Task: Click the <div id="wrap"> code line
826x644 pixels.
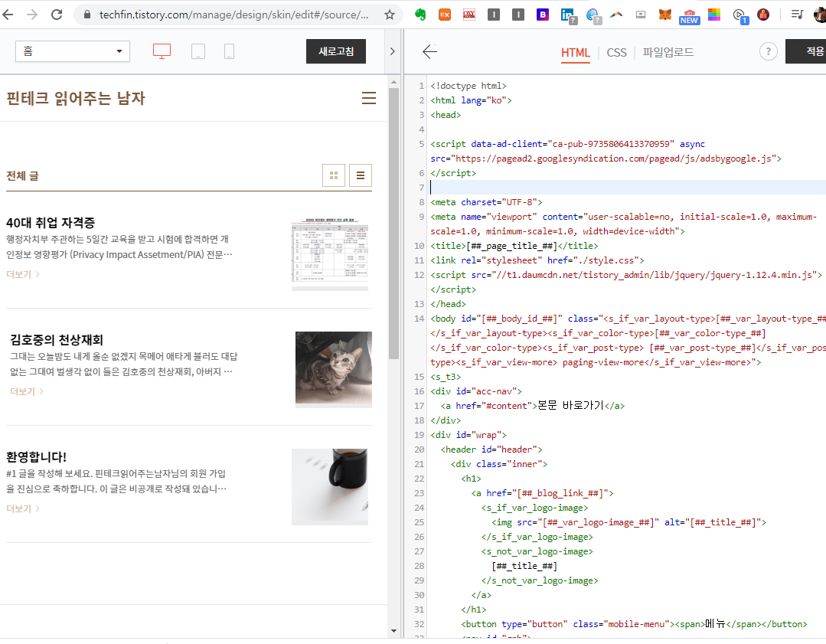Action: (469, 435)
